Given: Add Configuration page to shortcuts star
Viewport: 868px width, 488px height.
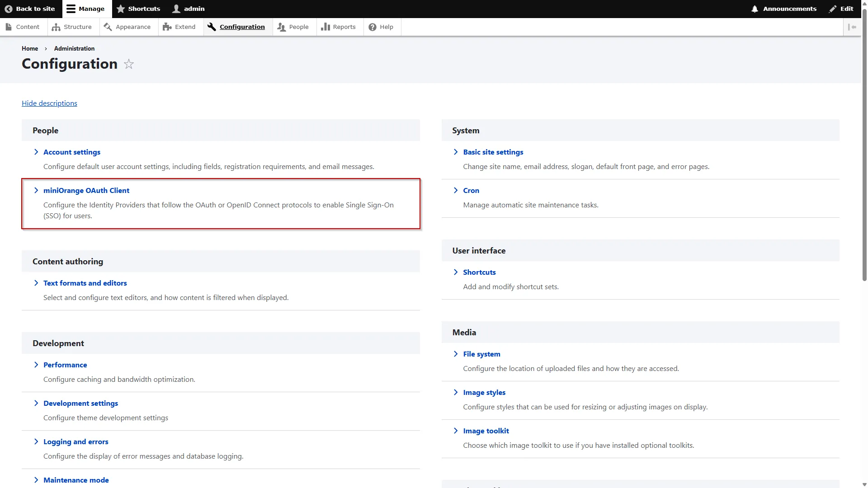Looking at the screenshot, I should [129, 64].
